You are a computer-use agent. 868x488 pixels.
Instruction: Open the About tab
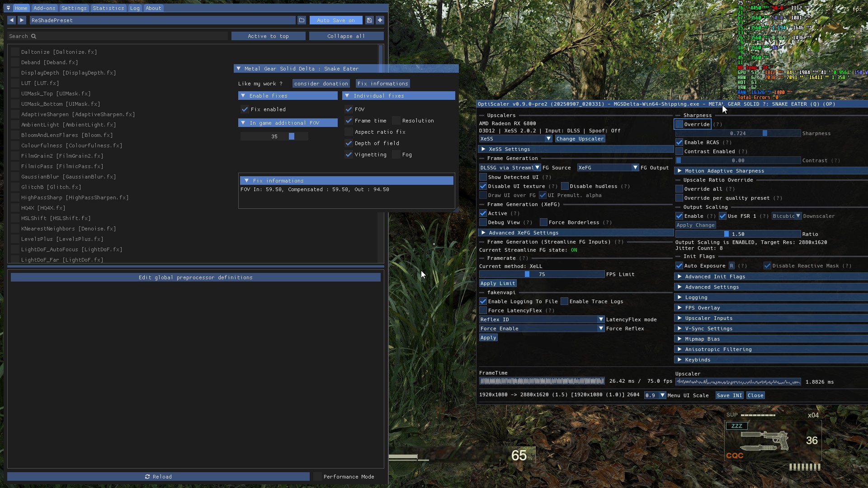pyautogui.click(x=153, y=8)
